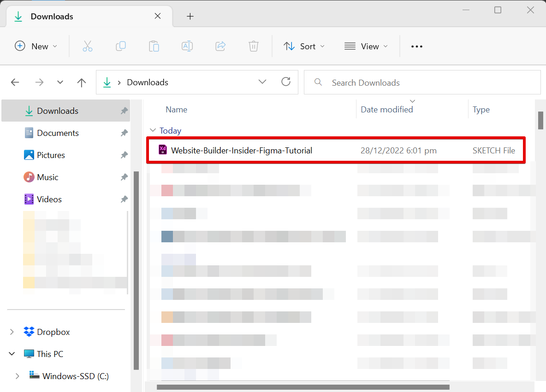Expand the Dropbox tree node
Image resolution: width=546 pixels, height=392 pixels.
click(12, 332)
